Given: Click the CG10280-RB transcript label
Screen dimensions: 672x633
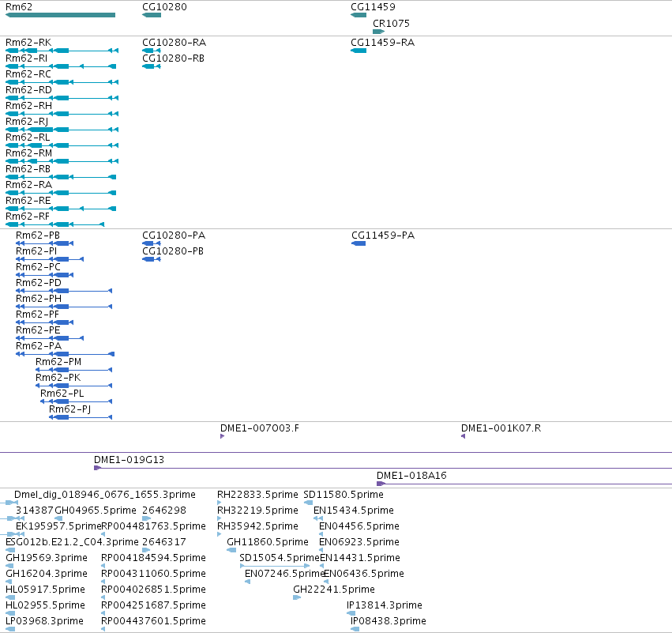Looking at the screenshot, I should (x=173, y=58).
